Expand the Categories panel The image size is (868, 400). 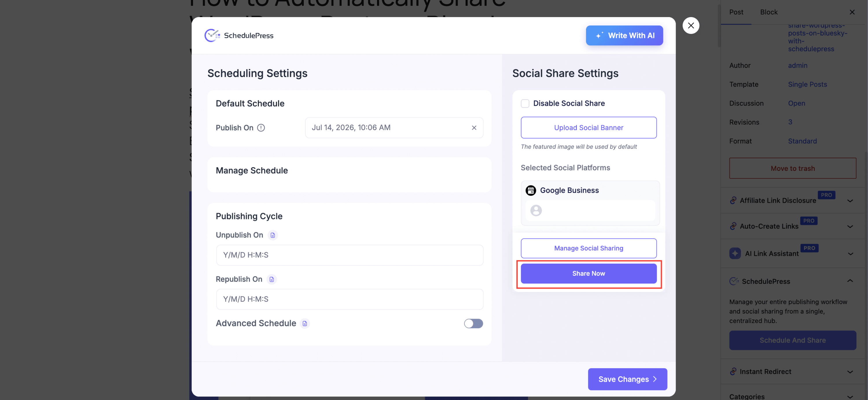(850, 397)
